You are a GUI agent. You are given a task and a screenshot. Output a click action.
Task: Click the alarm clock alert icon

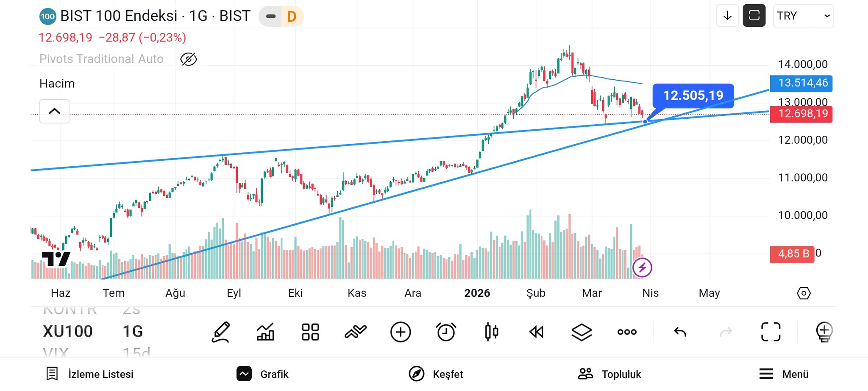pos(446,332)
